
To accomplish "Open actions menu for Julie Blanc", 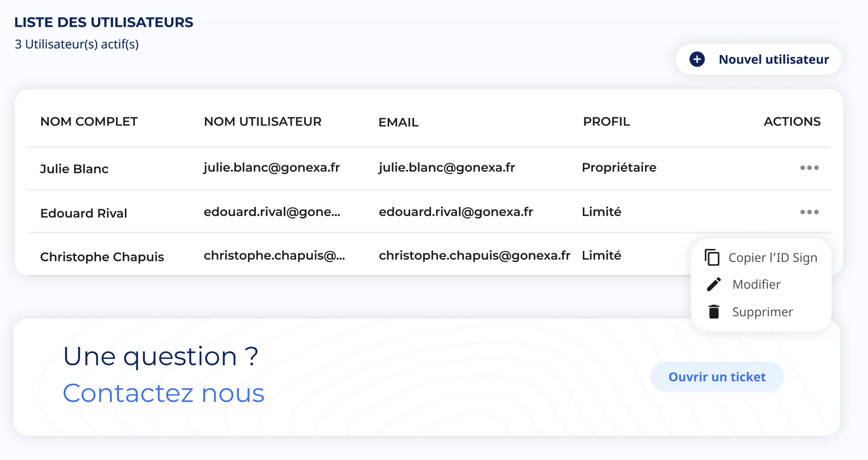I will (809, 168).
